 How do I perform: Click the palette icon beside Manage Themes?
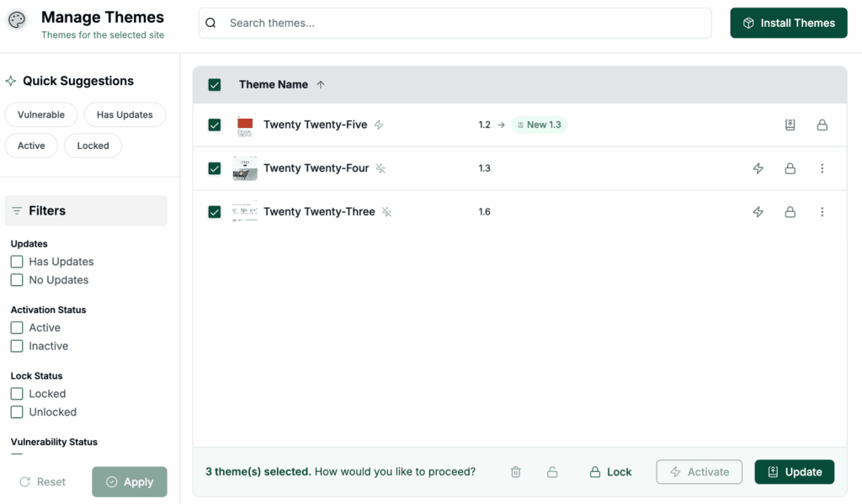pos(17,20)
